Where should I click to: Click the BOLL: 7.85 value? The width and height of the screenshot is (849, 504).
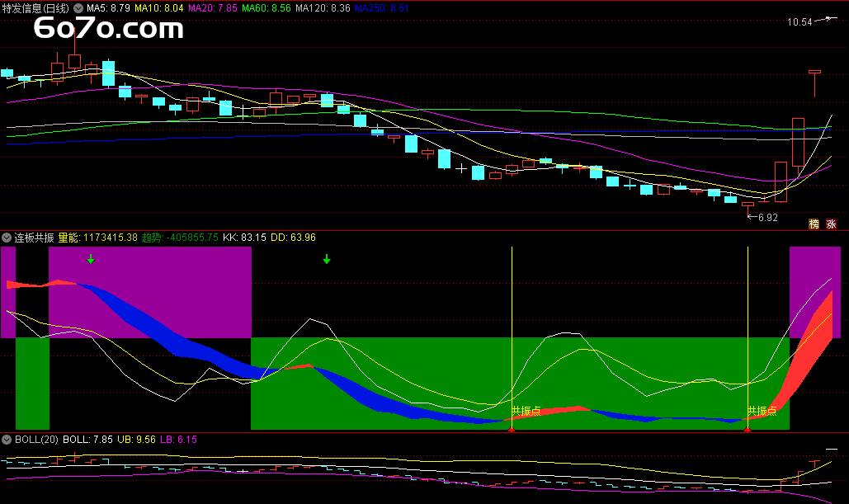[87, 440]
